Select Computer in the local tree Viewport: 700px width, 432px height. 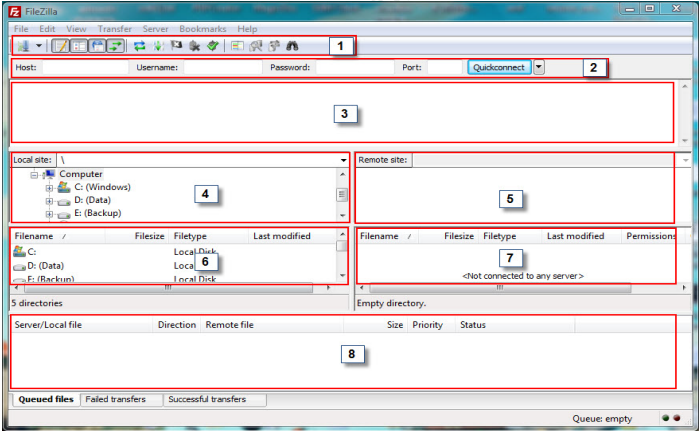click(x=81, y=174)
